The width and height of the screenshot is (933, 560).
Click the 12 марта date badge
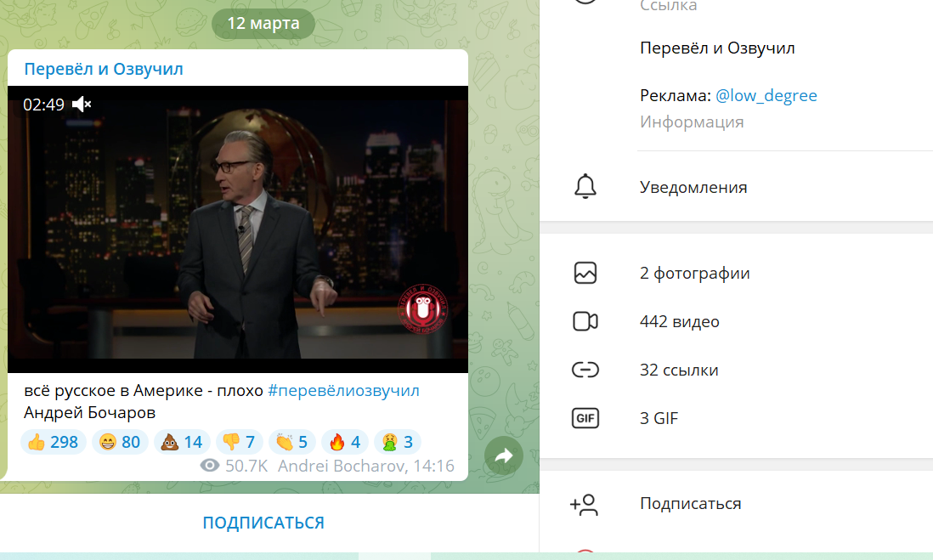click(x=263, y=23)
